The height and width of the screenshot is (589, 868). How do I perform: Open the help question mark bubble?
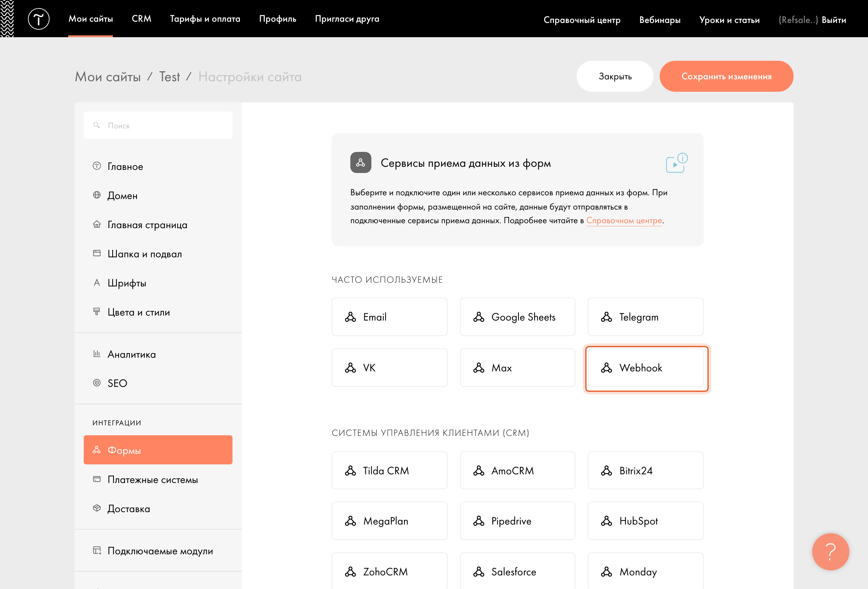[x=830, y=551]
